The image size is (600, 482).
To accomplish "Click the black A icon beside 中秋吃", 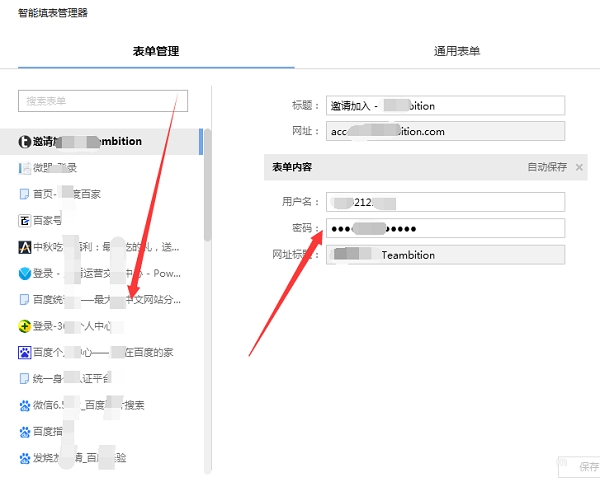I will click(x=24, y=247).
